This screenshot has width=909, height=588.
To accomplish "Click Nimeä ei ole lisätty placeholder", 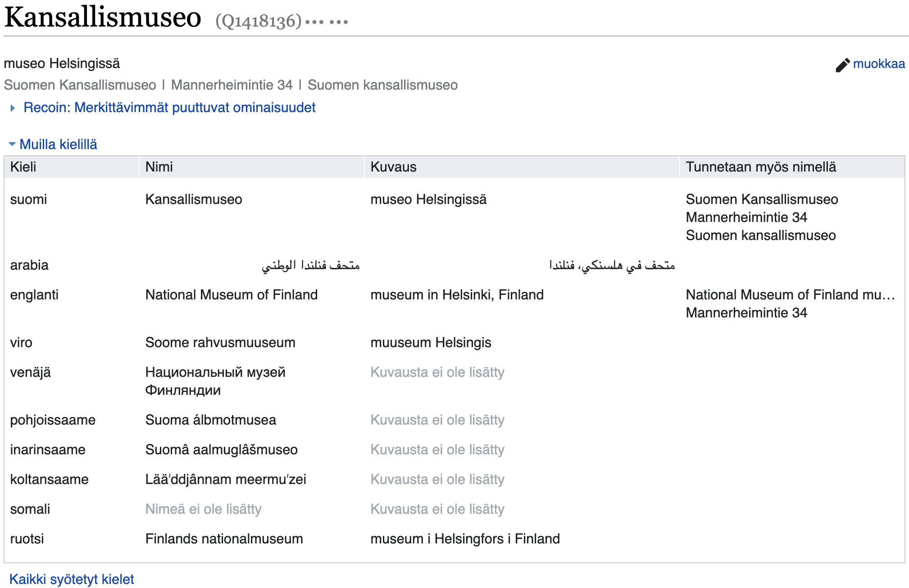I will pos(203,509).
